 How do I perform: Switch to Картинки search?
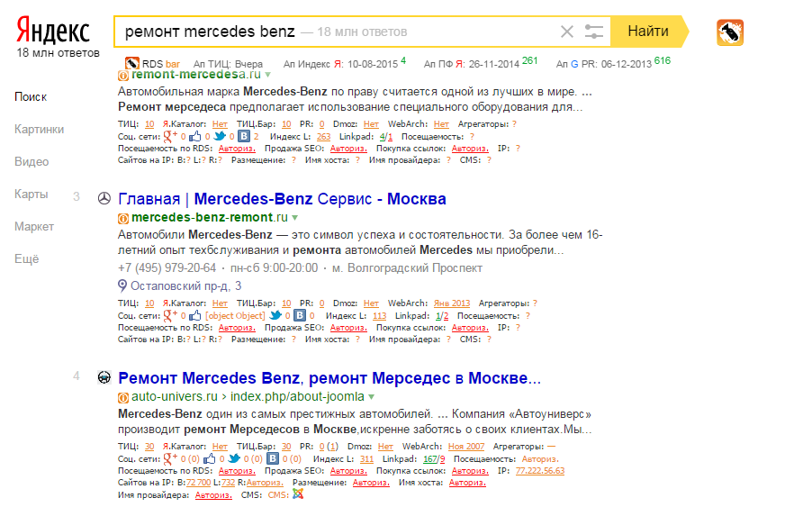pyautogui.click(x=40, y=130)
